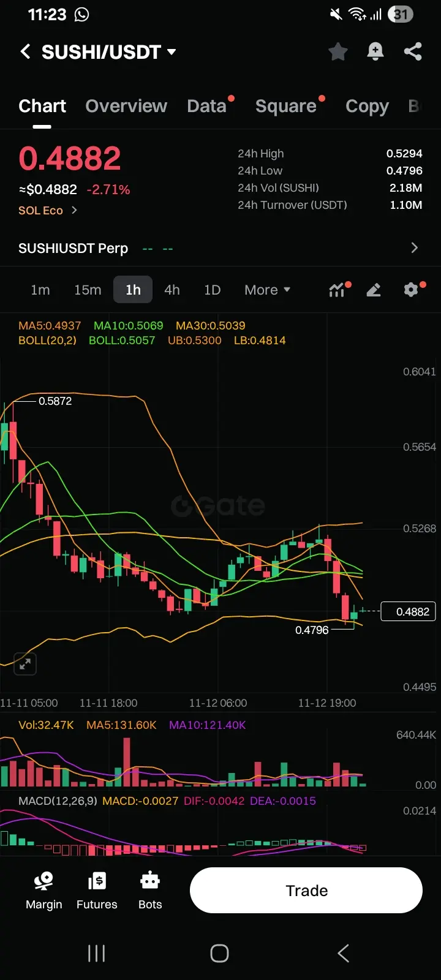The height and width of the screenshot is (980, 441).
Task: Select the 1D timeframe
Action: 212,290
